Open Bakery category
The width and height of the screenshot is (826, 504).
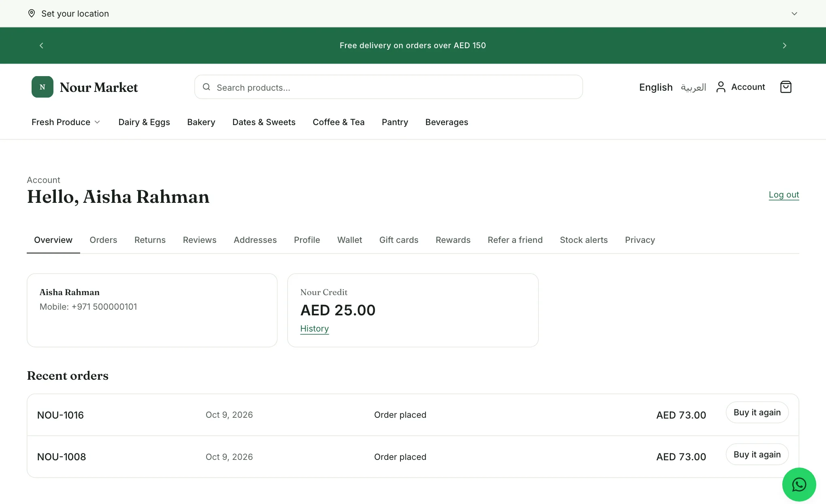tap(201, 122)
